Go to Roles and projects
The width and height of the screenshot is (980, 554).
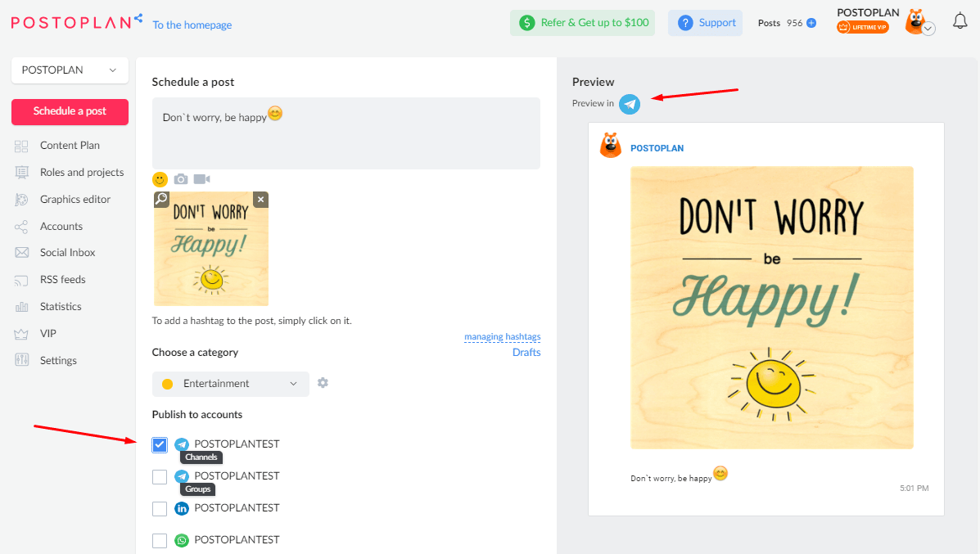[82, 173]
